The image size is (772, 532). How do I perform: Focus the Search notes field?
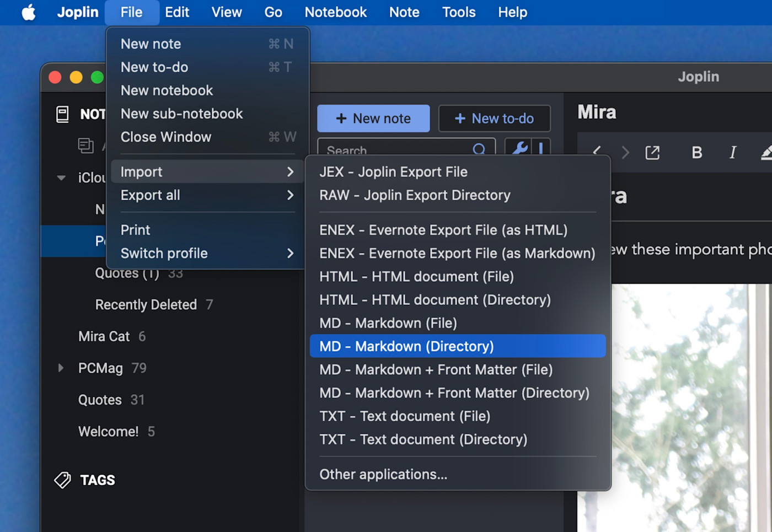406,147
